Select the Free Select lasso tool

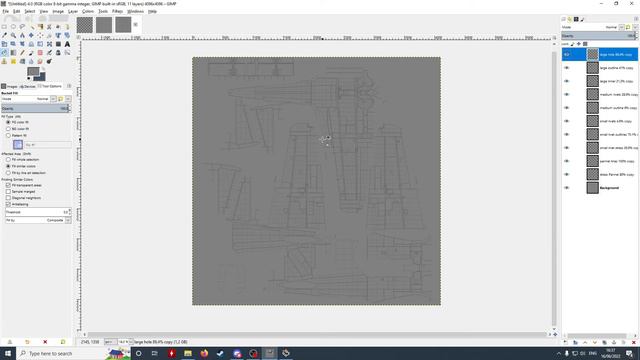pyautogui.click(x=22, y=27)
